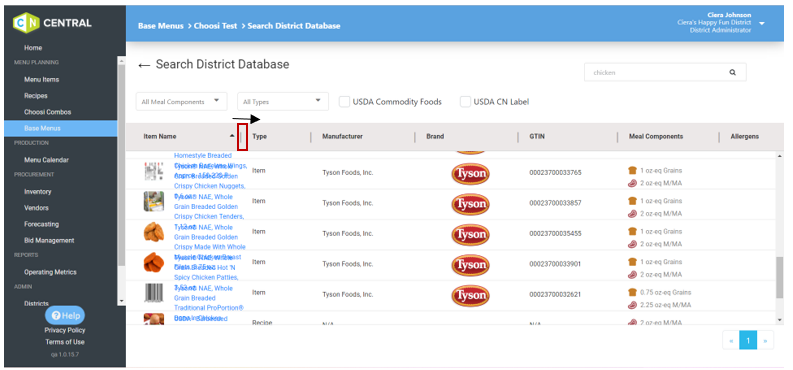Image resolution: width=793 pixels, height=370 pixels.
Task: Enable USDA Commodity Foods checkbox
Action: pyautogui.click(x=344, y=102)
